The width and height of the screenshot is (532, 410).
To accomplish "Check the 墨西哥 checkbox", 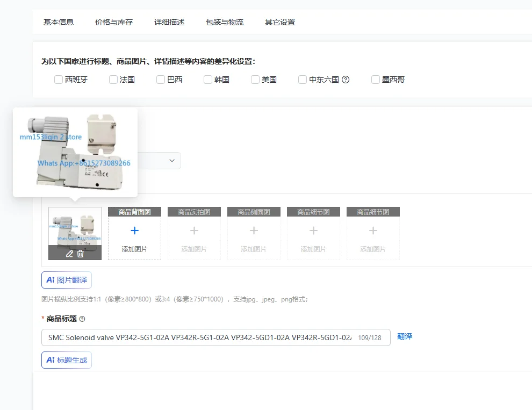I will coord(375,80).
